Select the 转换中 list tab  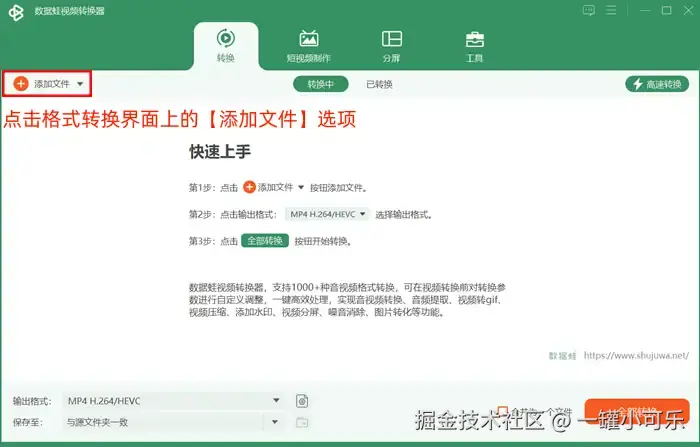coord(321,84)
